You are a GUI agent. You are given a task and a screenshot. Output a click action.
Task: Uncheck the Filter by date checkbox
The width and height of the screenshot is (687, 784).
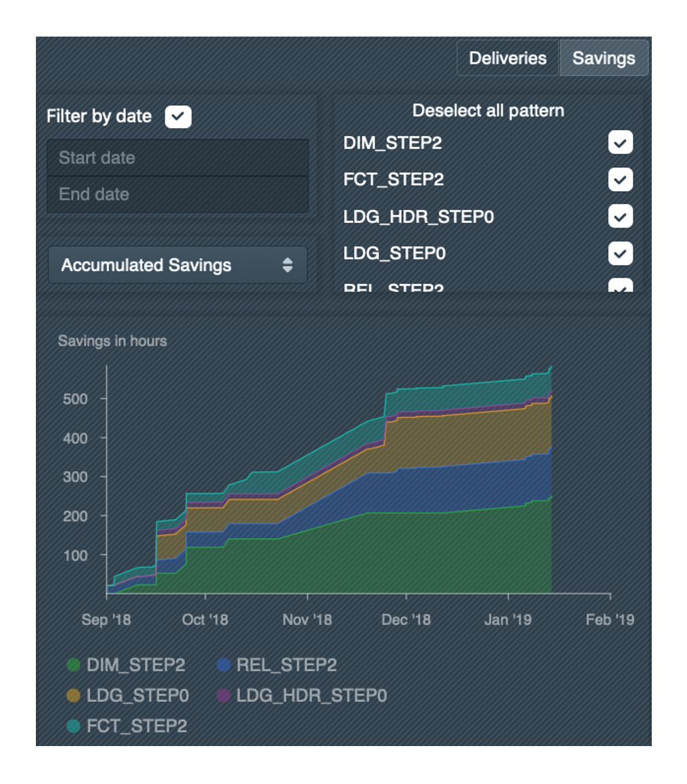[178, 117]
